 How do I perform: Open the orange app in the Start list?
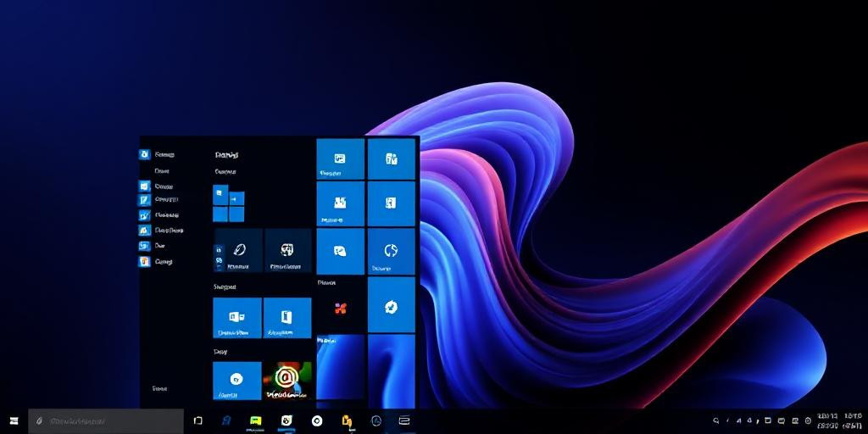[144, 262]
